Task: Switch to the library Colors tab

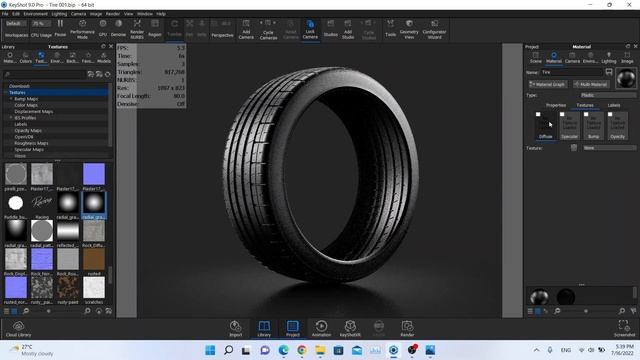Action: [x=25, y=58]
